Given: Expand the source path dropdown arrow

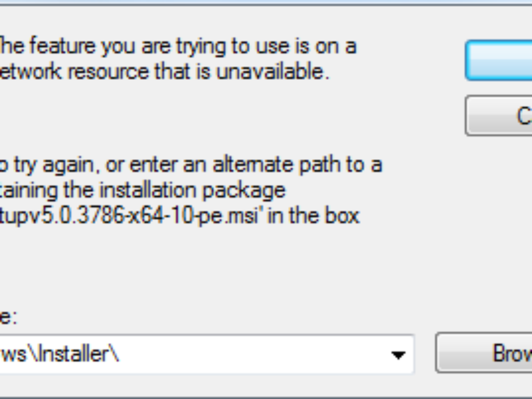Looking at the screenshot, I should [399, 355].
